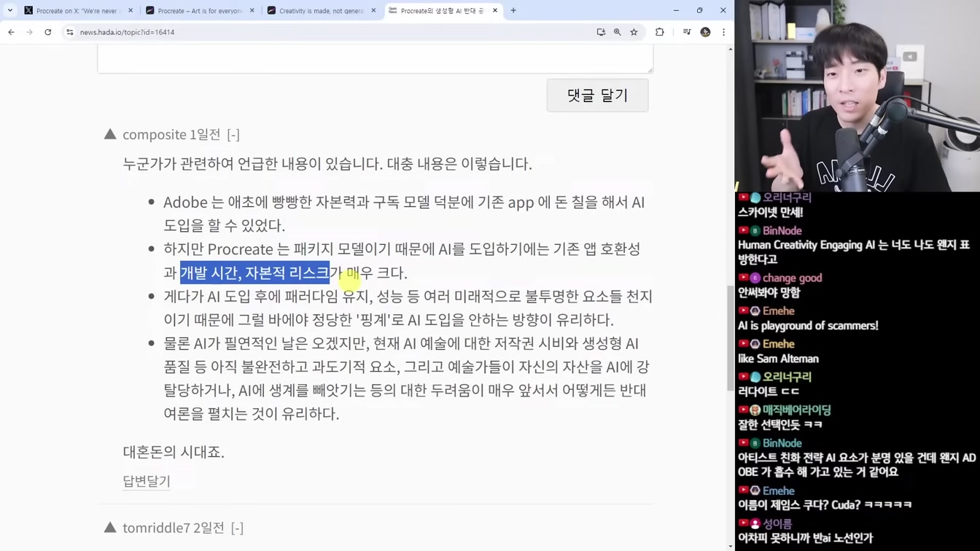Screen dimensions: 980x551
Task: Click chat message '스카이넷 만세!'
Action: [770, 212]
